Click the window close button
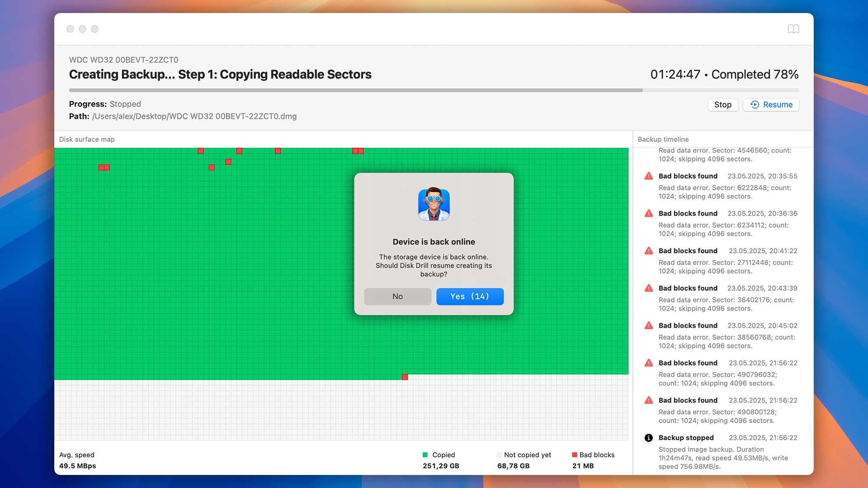 click(x=70, y=29)
